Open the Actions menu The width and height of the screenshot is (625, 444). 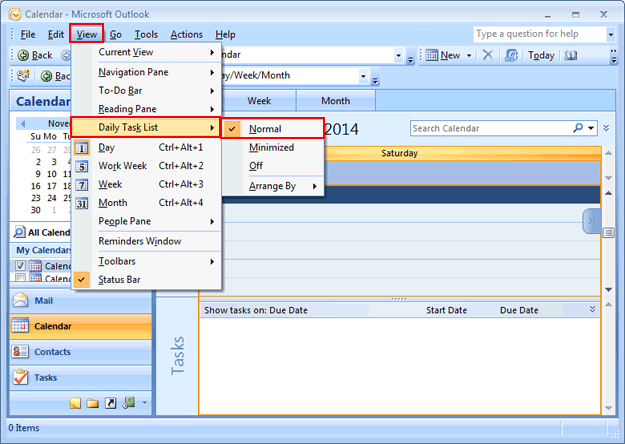(x=187, y=34)
